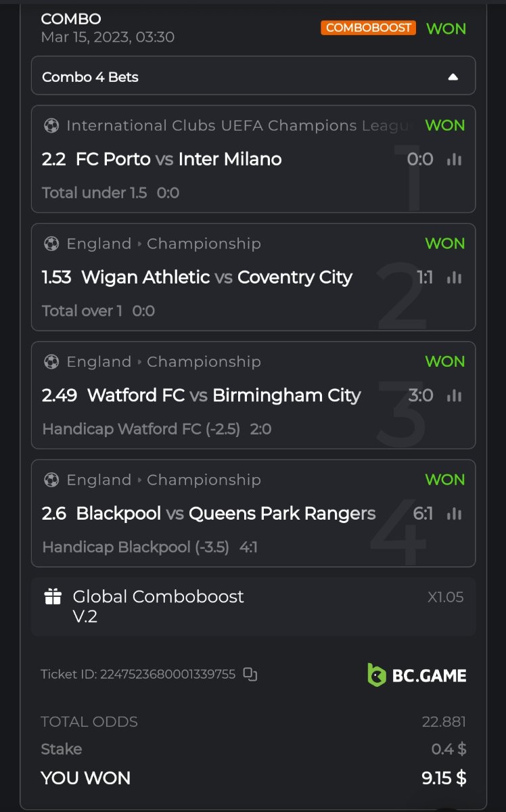Collapse the Combo 4 Bets arrow
Screen dimensions: 506x812
click(453, 77)
